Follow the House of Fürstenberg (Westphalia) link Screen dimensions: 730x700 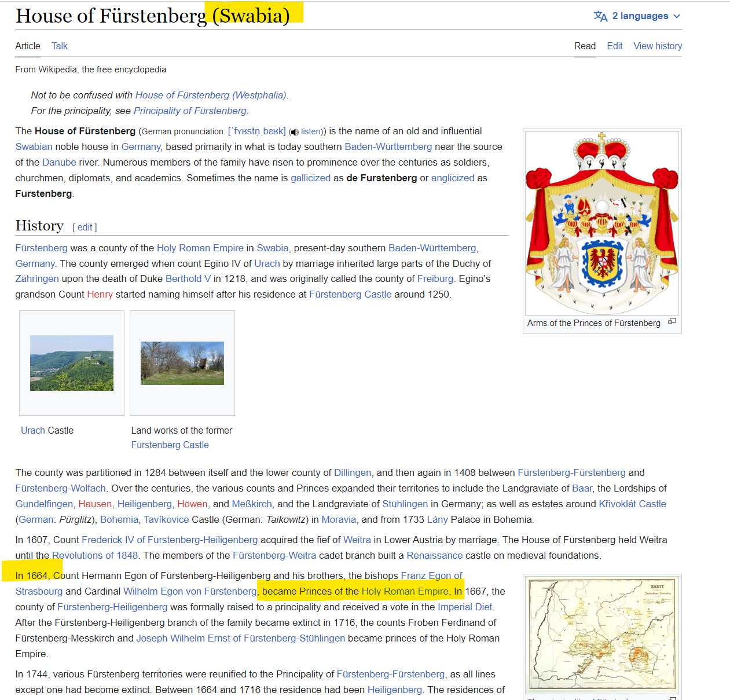[x=211, y=95]
